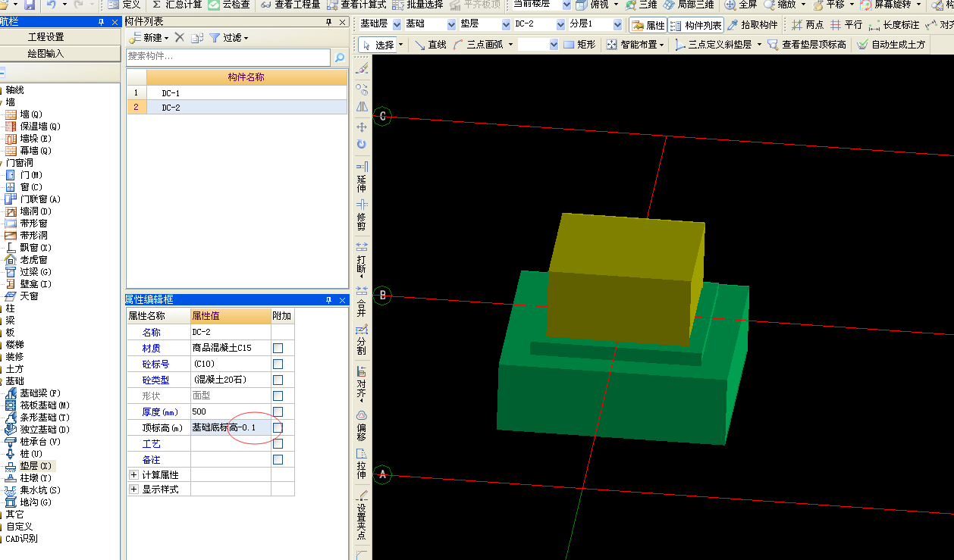Toggle the 构件列表 component list button
This screenshot has width=954, height=560.
(695, 25)
